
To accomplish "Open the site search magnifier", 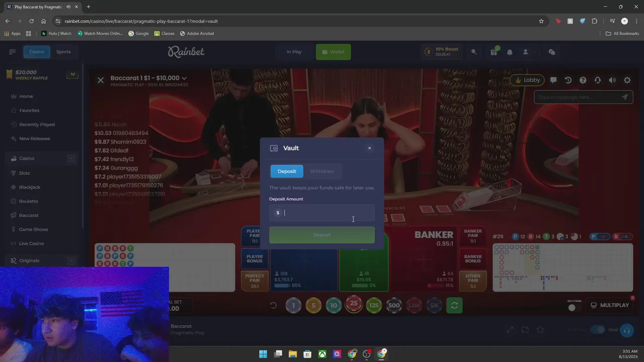I will coord(474,52).
